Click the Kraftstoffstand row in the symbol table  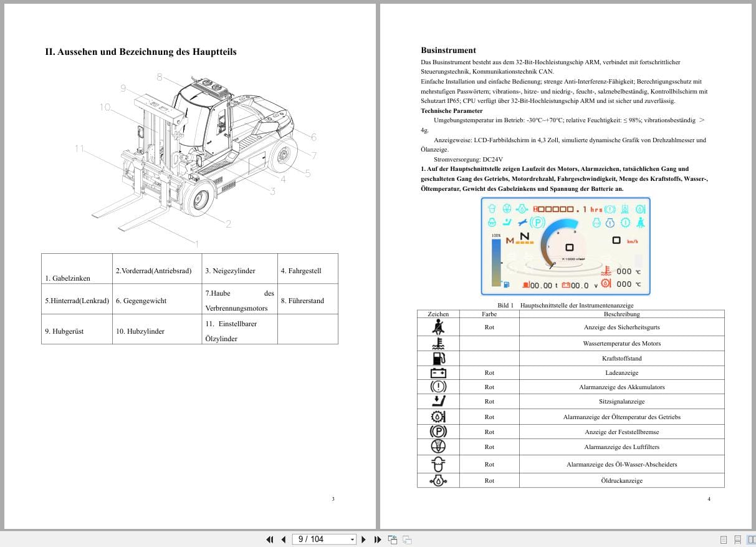(621, 358)
